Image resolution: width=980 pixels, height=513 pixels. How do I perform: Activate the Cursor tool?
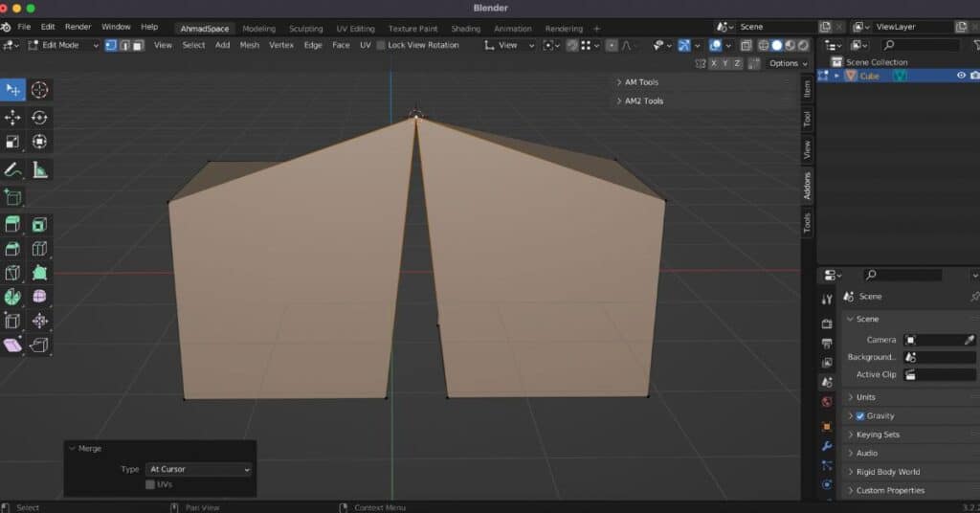tap(39, 90)
